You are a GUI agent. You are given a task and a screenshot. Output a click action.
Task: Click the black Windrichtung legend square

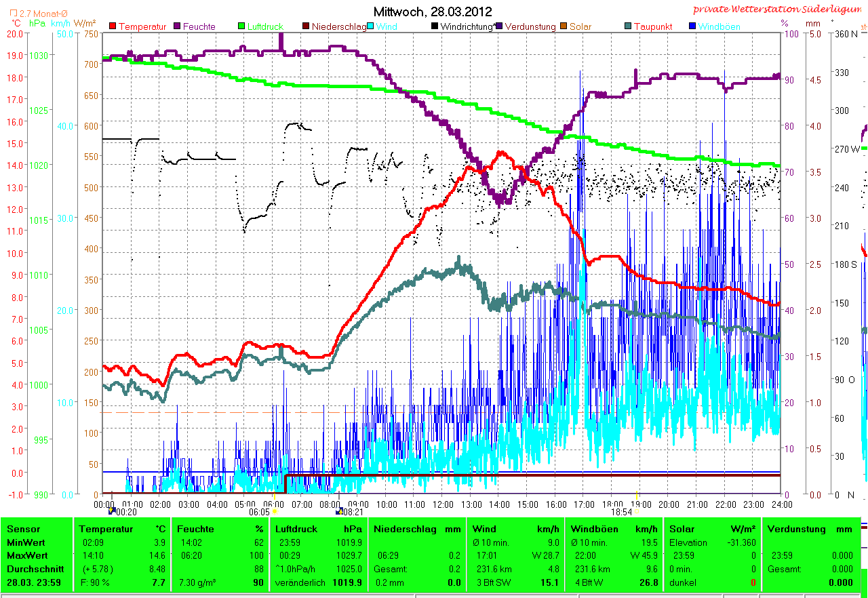(x=435, y=26)
